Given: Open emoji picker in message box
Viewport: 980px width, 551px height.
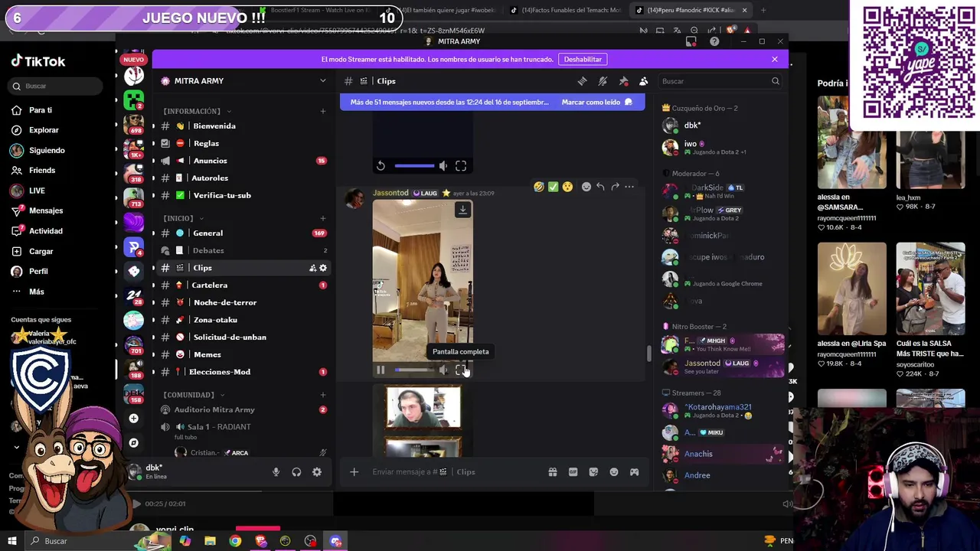Looking at the screenshot, I should coord(614,472).
